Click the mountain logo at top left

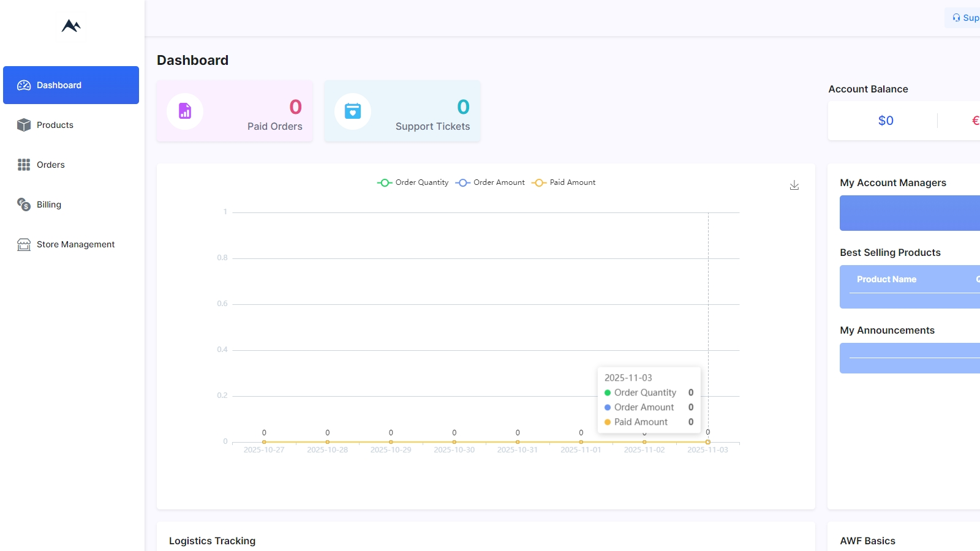[x=71, y=26]
